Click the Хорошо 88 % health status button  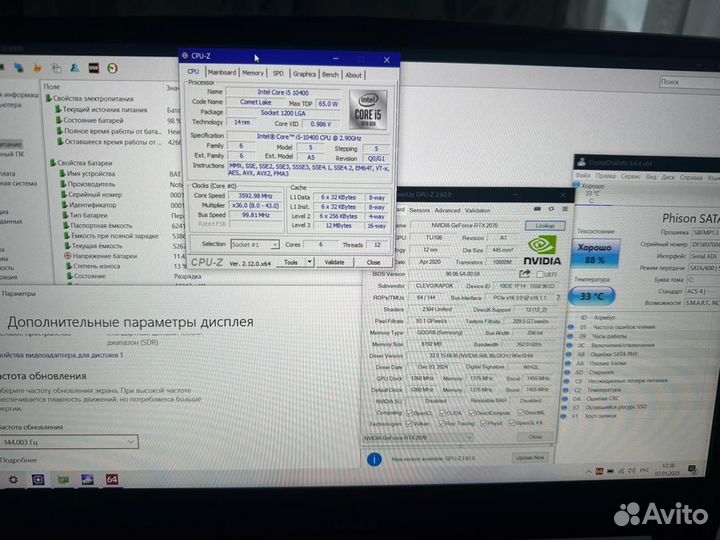(x=594, y=253)
